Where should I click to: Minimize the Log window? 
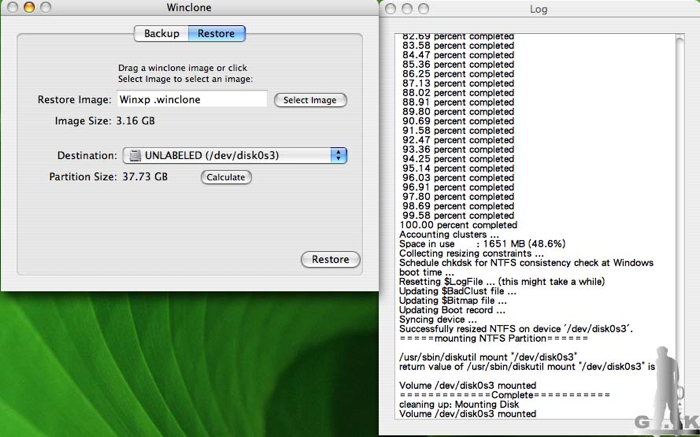(407, 9)
